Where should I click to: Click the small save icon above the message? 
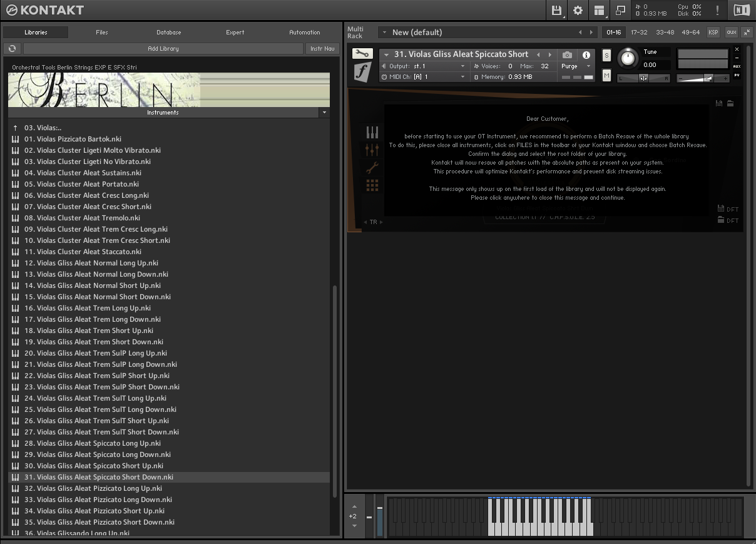click(719, 103)
